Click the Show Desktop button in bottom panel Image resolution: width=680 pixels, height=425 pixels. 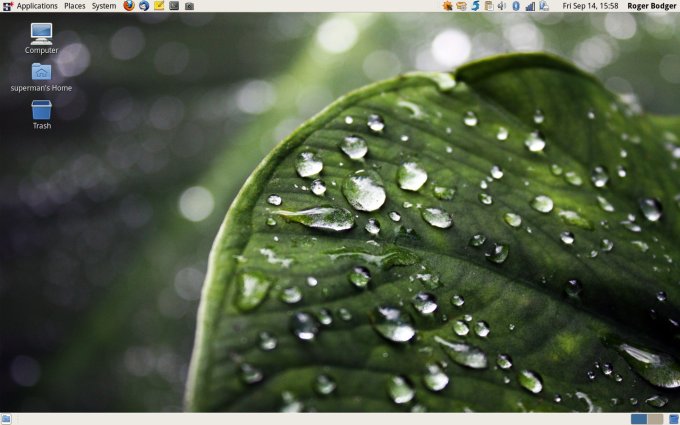coord(6,419)
